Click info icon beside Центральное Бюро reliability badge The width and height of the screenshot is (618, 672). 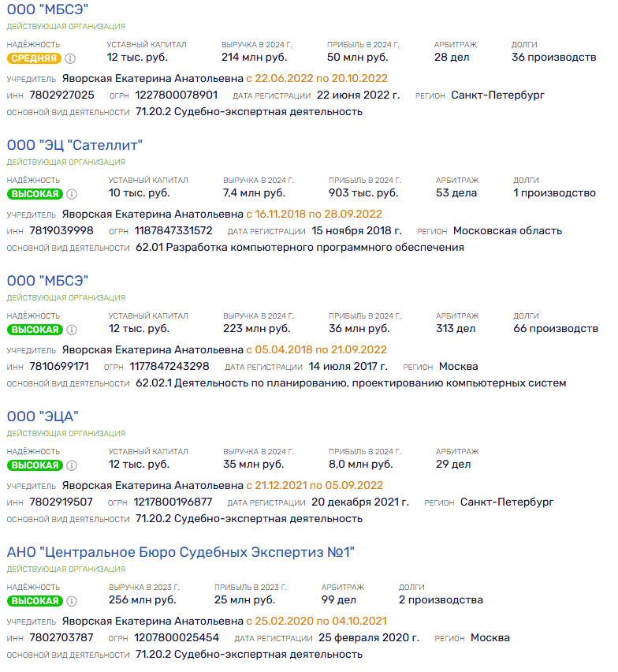pos(72,601)
